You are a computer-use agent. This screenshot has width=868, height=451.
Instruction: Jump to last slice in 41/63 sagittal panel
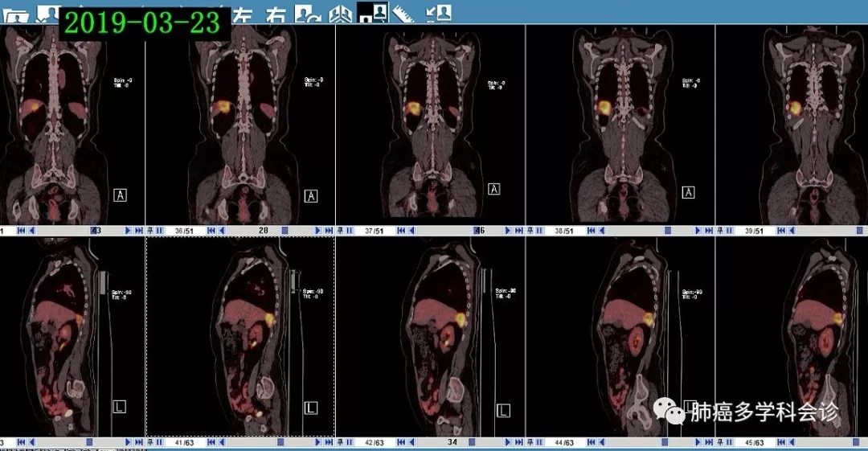329,442
